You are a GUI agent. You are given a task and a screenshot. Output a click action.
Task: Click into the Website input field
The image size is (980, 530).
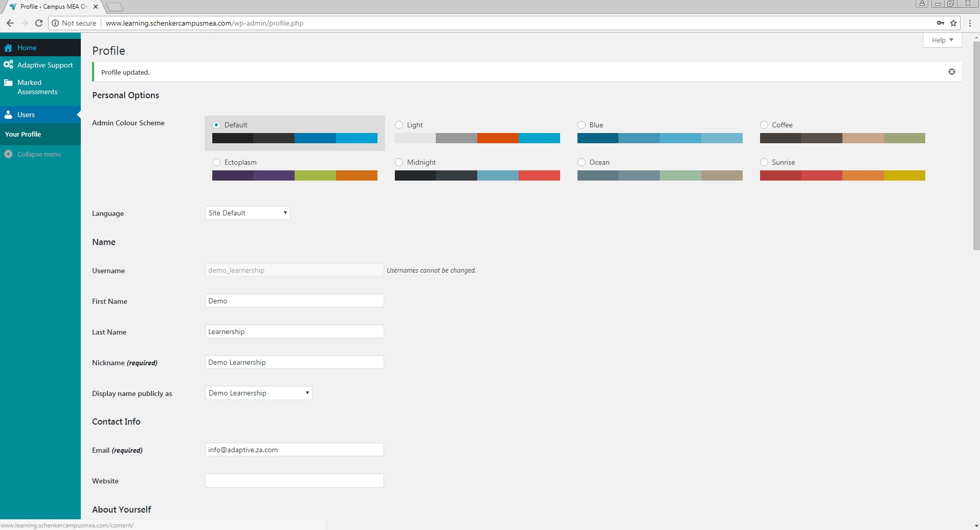coord(294,480)
